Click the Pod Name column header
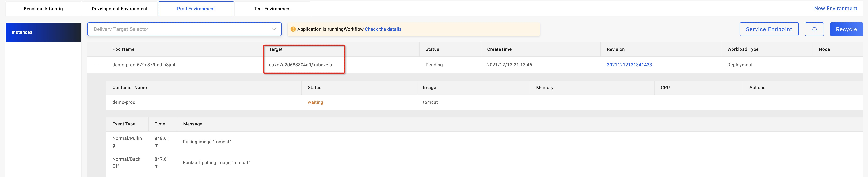The height and width of the screenshot is (177, 868). point(123,49)
